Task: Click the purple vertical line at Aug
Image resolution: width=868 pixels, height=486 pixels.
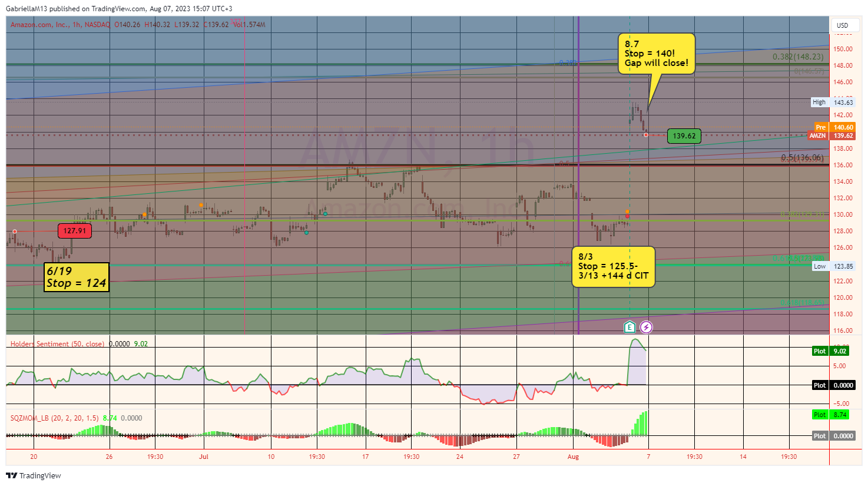Action: (x=579, y=177)
